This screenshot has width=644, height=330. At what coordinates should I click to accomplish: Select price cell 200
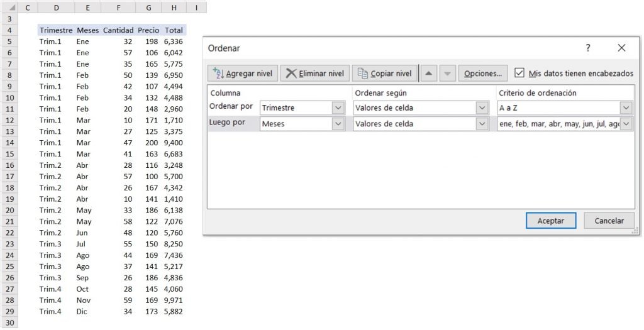tap(148, 143)
